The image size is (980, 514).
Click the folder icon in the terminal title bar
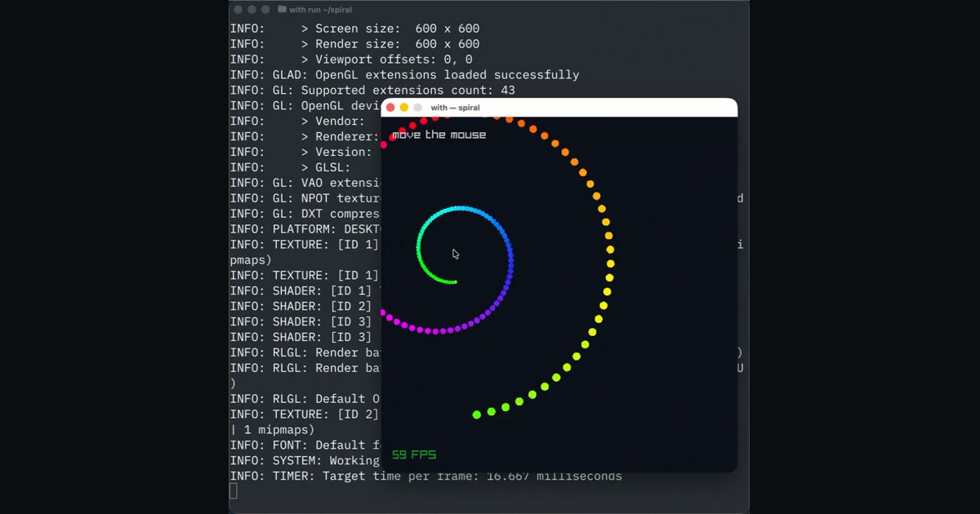point(282,10)
